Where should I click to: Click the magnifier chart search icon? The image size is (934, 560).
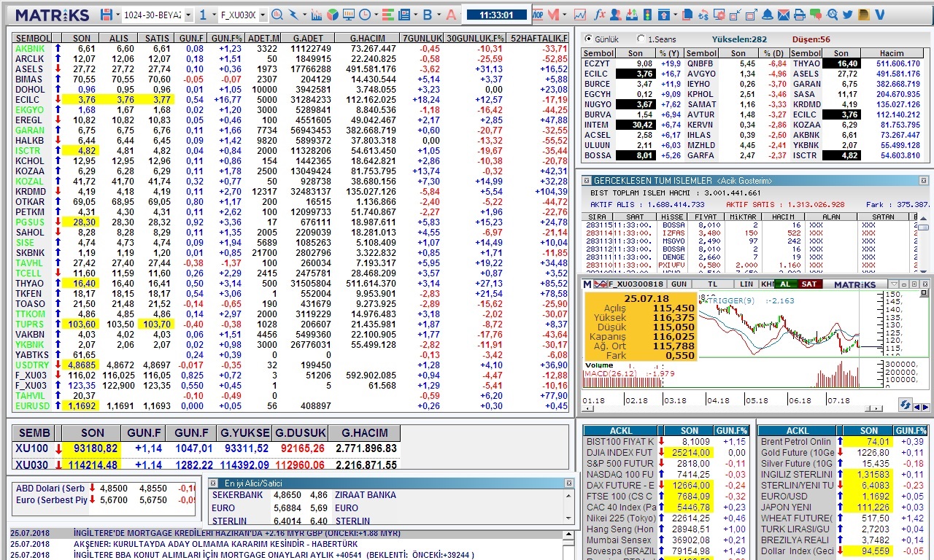(x=277, y=15)
